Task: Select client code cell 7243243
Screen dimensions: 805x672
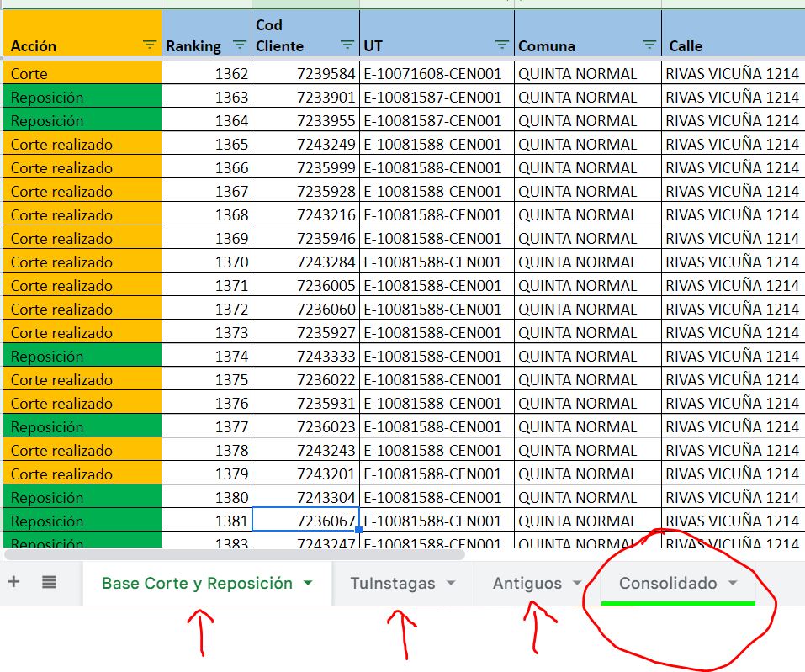Action: coord(305,450)
